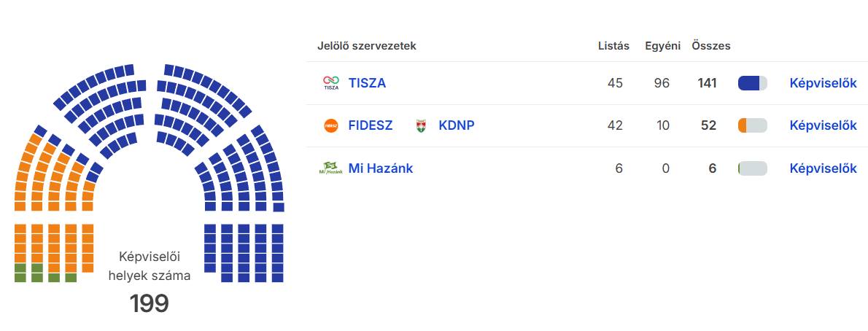Click the 199 total seats number
Screen dimensions: 868x331
[150, 303]
